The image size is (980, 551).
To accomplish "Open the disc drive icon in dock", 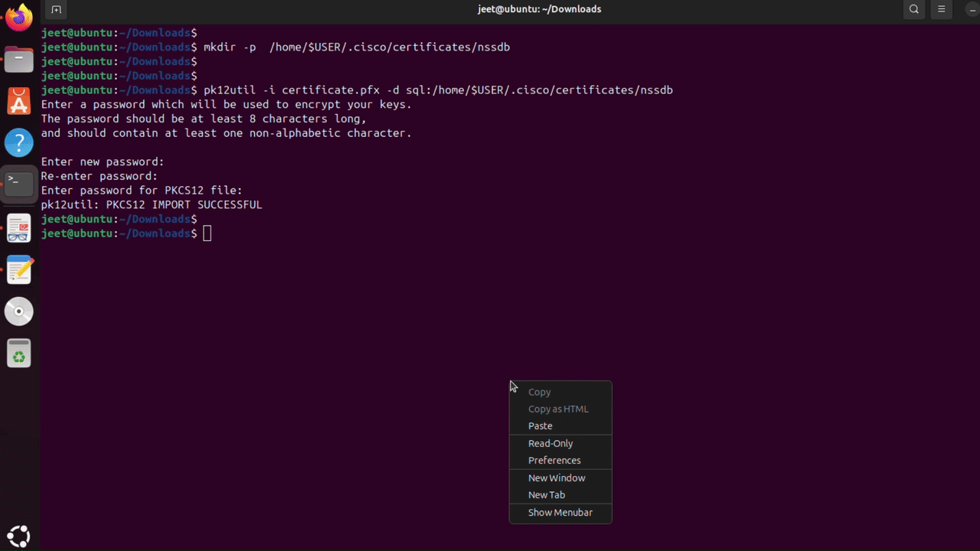I will (19, 311).
